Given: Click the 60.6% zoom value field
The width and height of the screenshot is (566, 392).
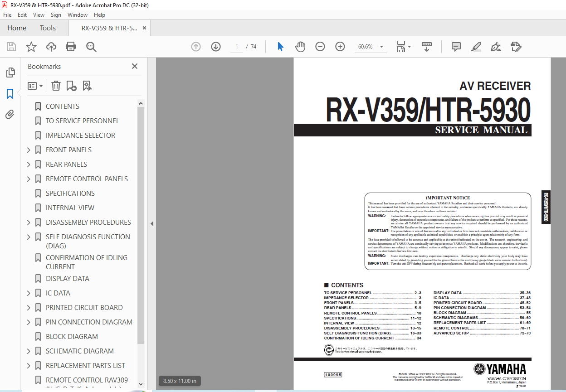Looking at the screenshot, I should coord(366,47).
